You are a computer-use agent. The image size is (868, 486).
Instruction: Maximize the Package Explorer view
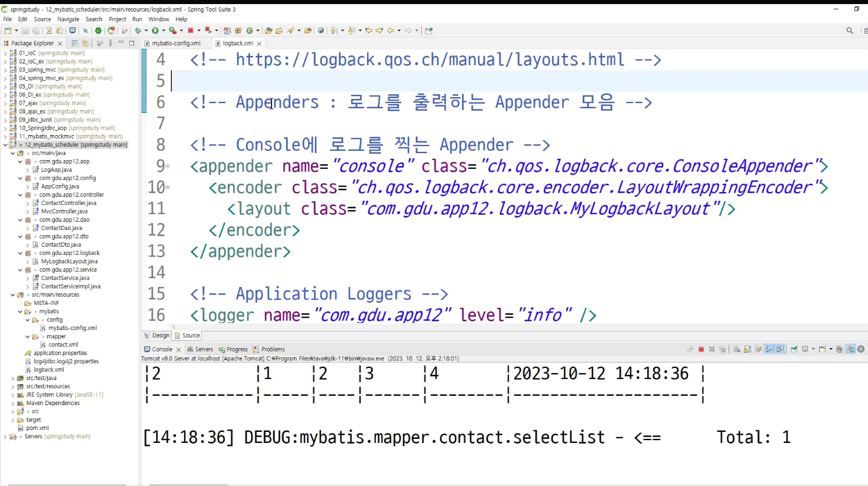(132, 43)
